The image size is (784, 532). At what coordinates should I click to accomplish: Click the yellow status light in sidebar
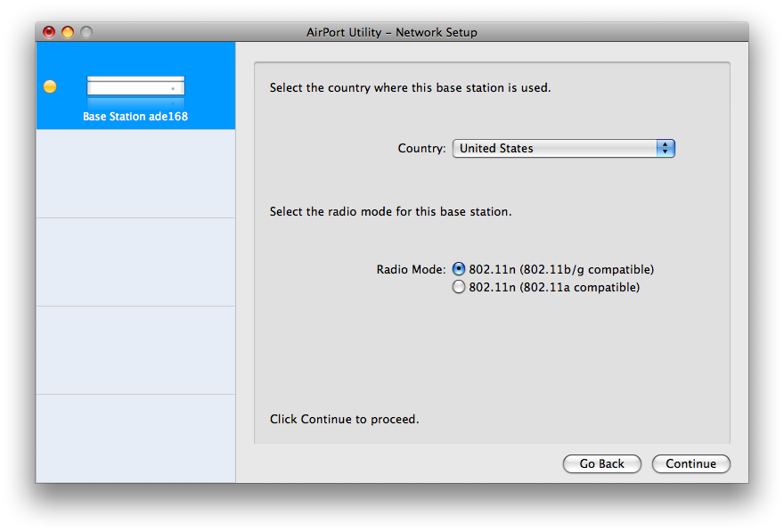pyautogui.click(x=50, y=86)
